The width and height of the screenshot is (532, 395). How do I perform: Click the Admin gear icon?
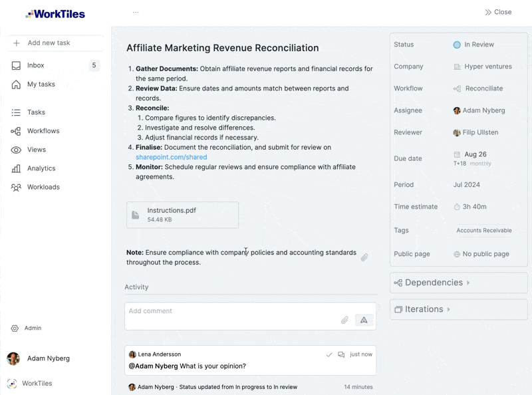[x=15, y=328]
